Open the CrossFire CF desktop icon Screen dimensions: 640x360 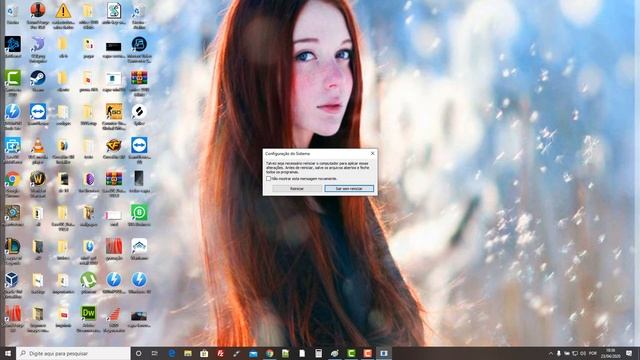click(114, 145)
